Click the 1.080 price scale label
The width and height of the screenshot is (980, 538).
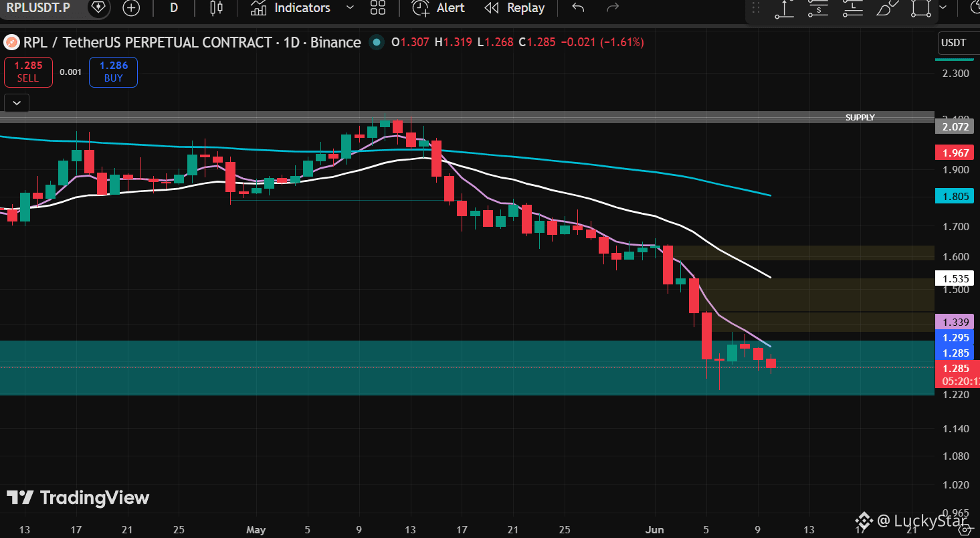(955, 456)
